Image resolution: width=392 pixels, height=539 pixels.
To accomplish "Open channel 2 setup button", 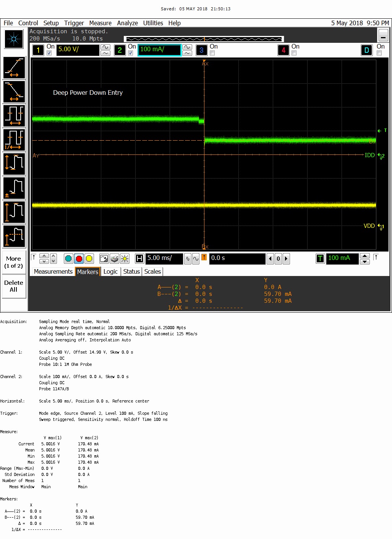I will point(120,50).
